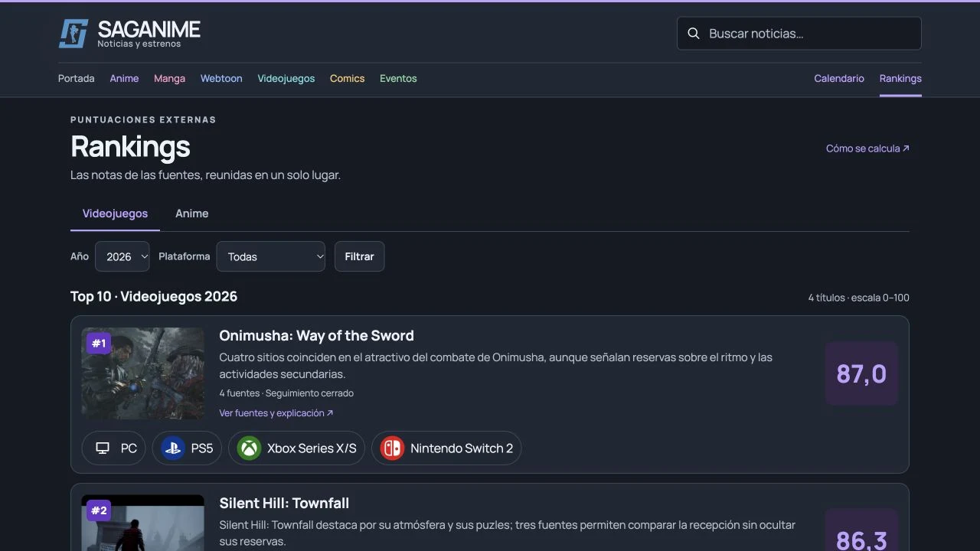The image size is (980, 551).
Task: Click the 'Rankings' page heading
Action: click(x=130, y=147)
